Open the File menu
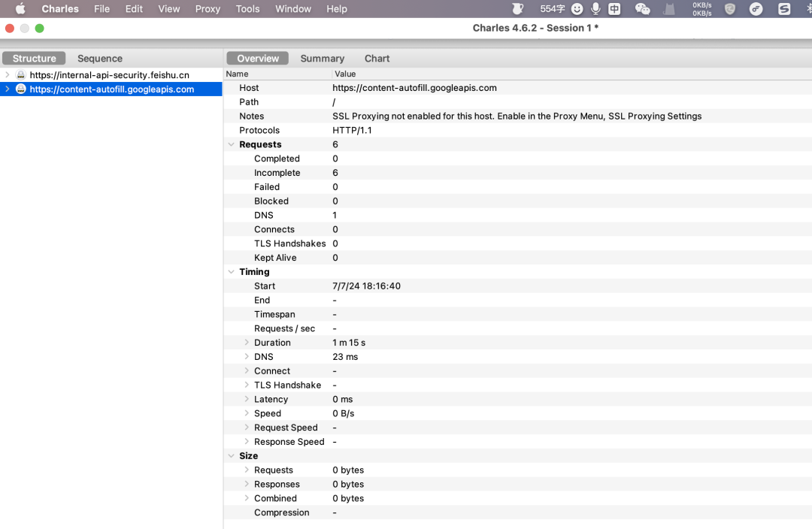 coord(101,9)
